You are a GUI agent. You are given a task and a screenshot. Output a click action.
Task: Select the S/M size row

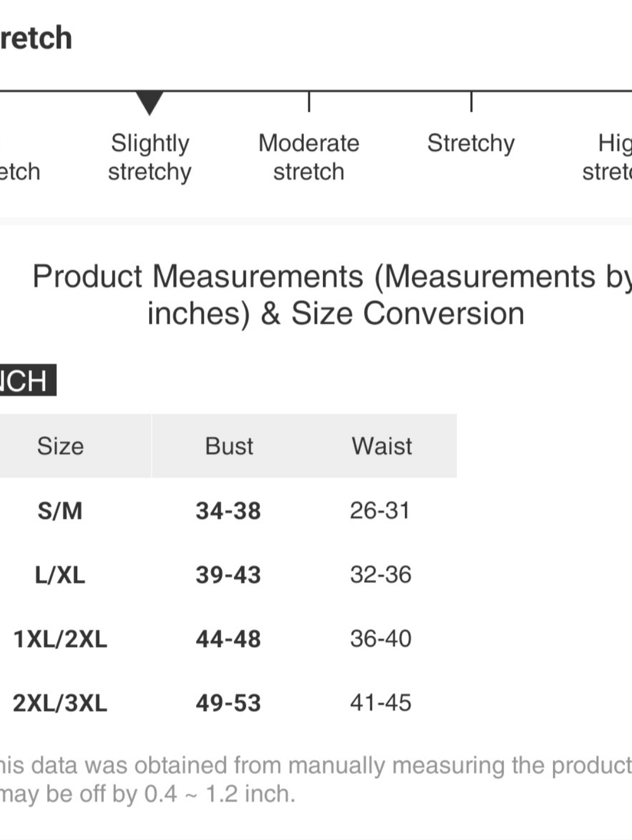(x=228, y=510)
